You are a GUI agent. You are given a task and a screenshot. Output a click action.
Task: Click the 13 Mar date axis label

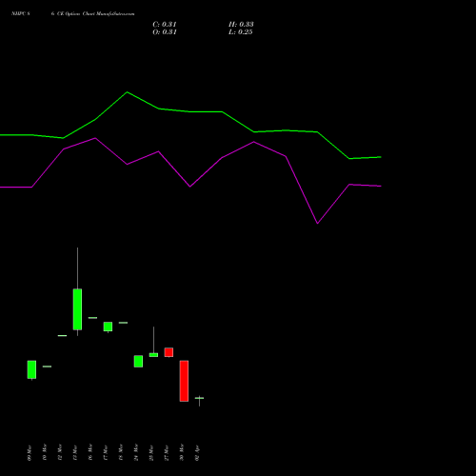pyautogui.click(x=75, y=453)
